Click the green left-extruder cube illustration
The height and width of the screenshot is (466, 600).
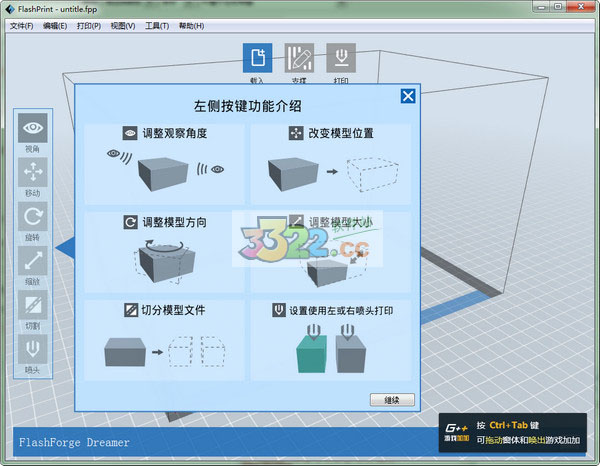click(x=312, y=354)
